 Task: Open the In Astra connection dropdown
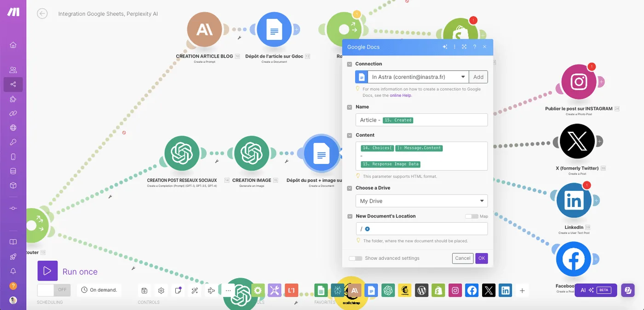[x=418, y=77]
